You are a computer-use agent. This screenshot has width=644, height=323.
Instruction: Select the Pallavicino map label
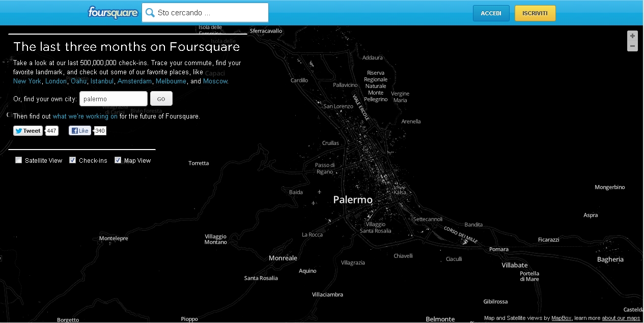(x=345, y=85)
